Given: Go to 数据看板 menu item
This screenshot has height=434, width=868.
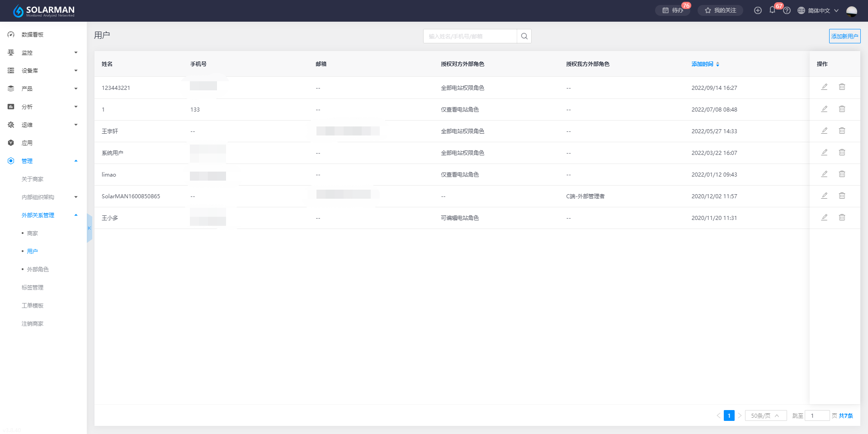Looking at the screenshot, I should [33, 34].
